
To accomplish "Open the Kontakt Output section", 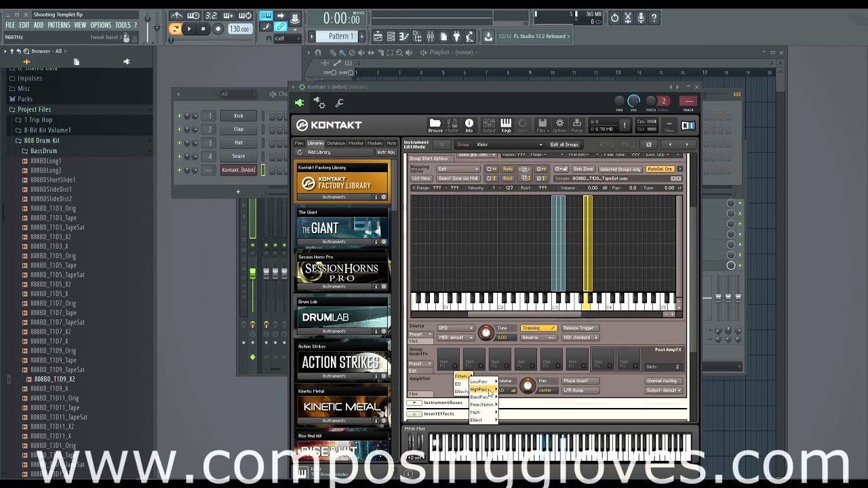I will (x=489, y=125).
